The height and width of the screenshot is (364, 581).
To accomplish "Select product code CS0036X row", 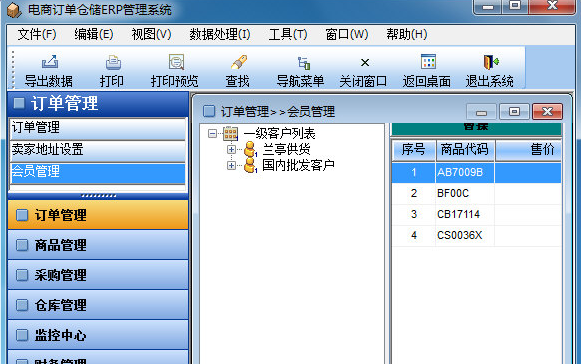I will click(x=477, y=235).
